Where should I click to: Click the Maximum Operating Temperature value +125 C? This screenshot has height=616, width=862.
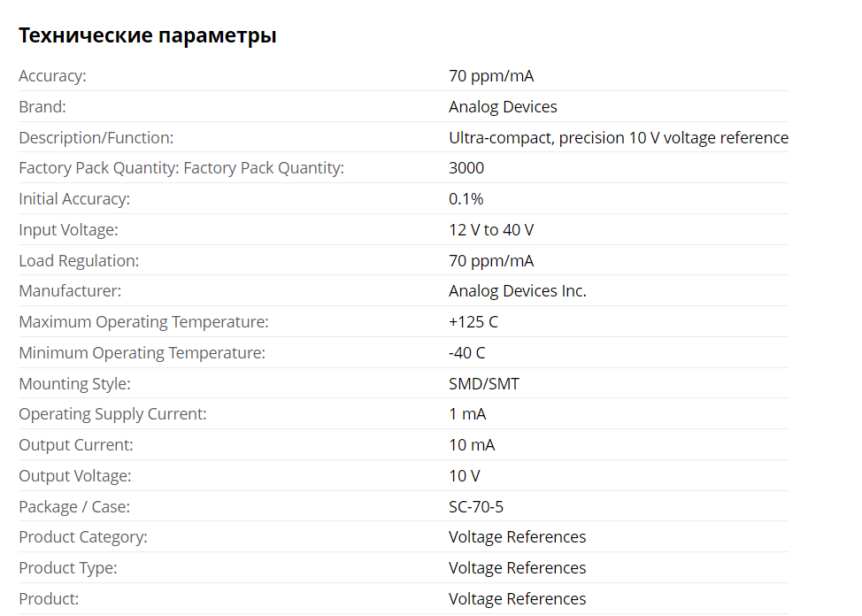(473, 322)
